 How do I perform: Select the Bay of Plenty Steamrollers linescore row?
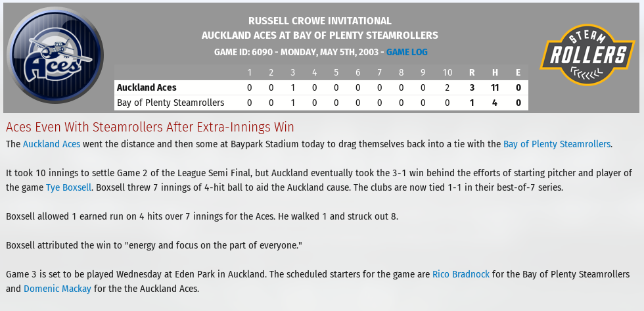click(321, 103)
